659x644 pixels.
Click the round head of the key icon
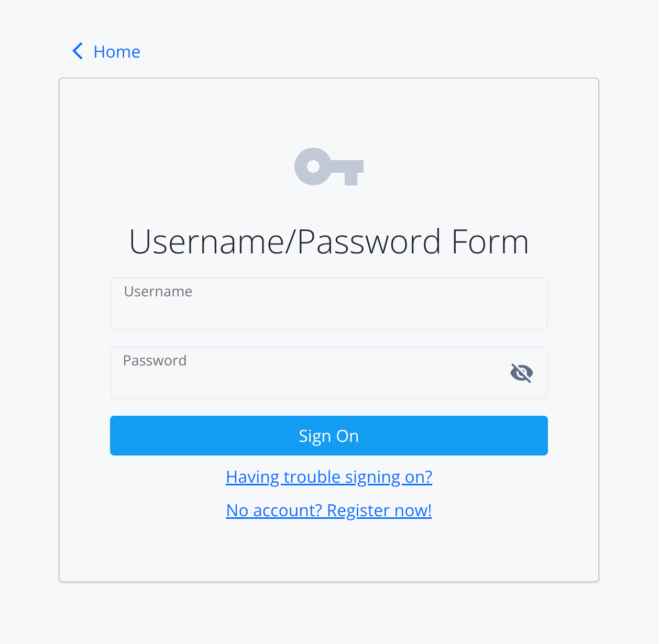(x=313, y=166)
